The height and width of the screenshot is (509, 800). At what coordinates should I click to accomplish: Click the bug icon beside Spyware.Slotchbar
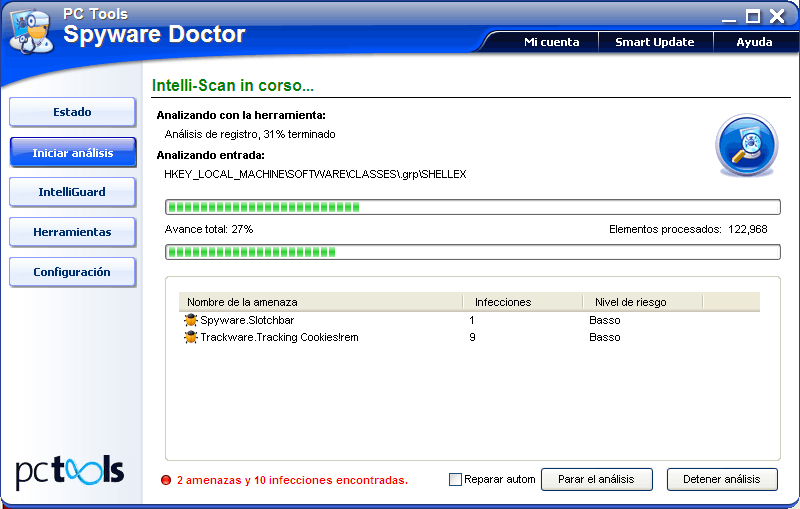point(191,320)
